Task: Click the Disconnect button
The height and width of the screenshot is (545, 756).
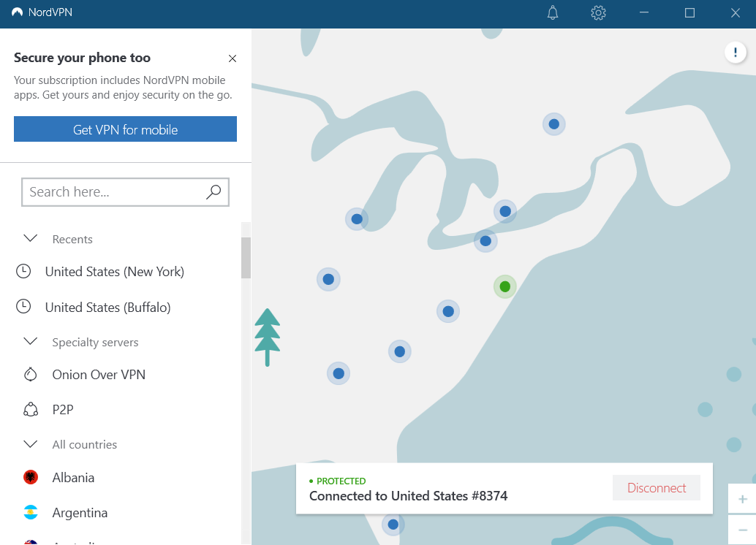Action: [x=656, y=488]
